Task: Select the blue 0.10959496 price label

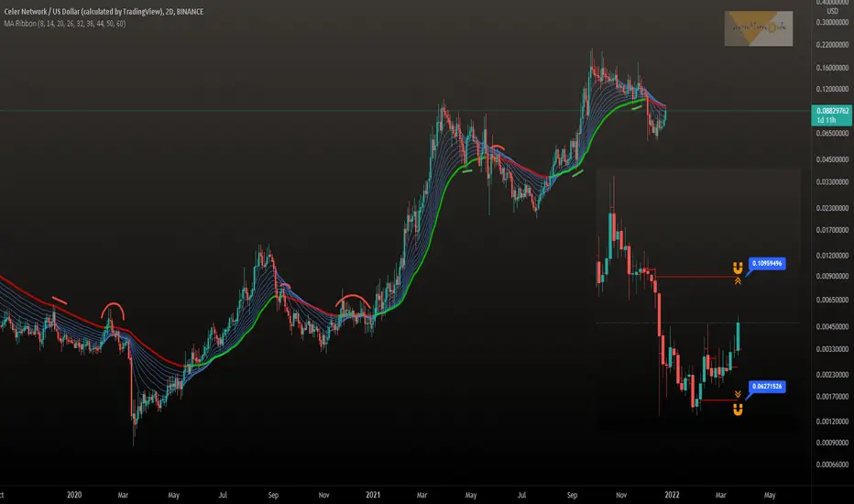Action: [767, 264]
